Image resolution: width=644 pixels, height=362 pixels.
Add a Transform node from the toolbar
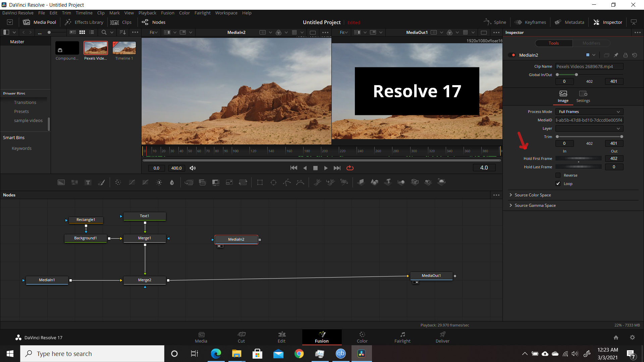coord(243,182)
